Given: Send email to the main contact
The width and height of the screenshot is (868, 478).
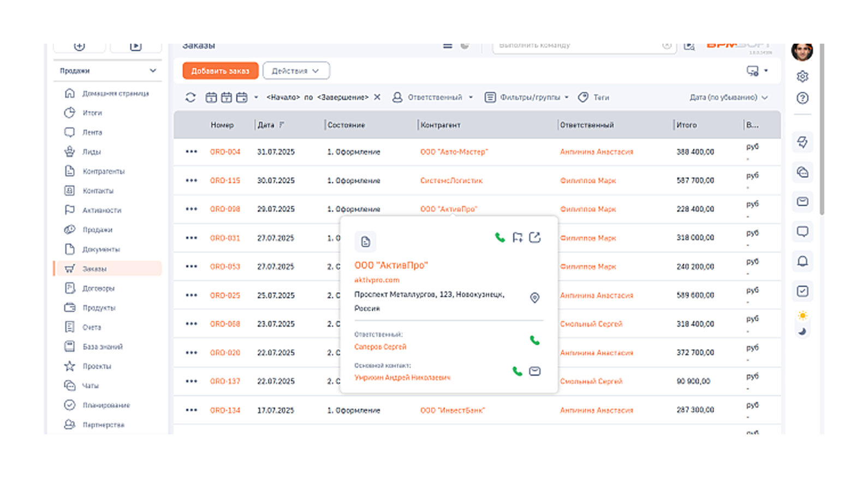Looking at the screenshot, I should [x=535, y=372].
